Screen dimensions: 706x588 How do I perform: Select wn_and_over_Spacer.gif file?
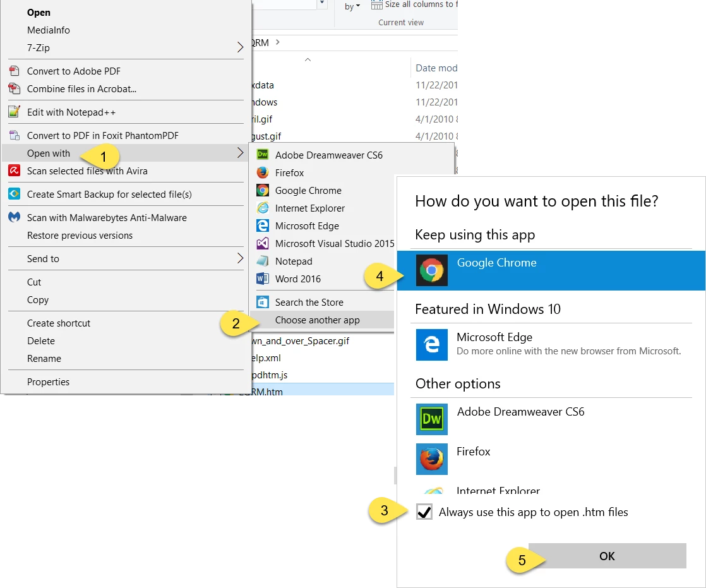pos(300,341)
